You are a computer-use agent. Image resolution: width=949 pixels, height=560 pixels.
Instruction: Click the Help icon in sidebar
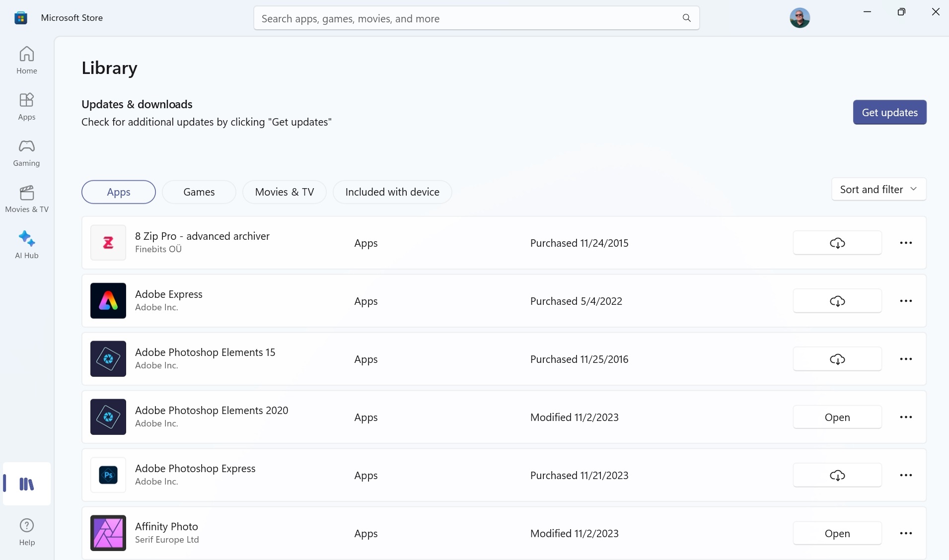pos(27,532)
